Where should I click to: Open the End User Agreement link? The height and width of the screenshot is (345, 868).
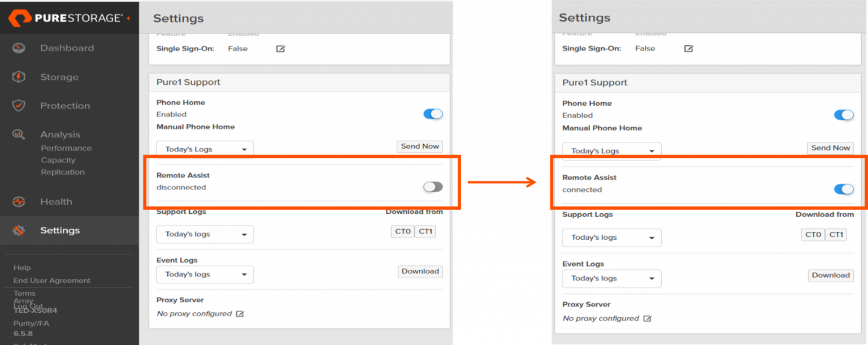pyautogui.click(x=52, y=281)
